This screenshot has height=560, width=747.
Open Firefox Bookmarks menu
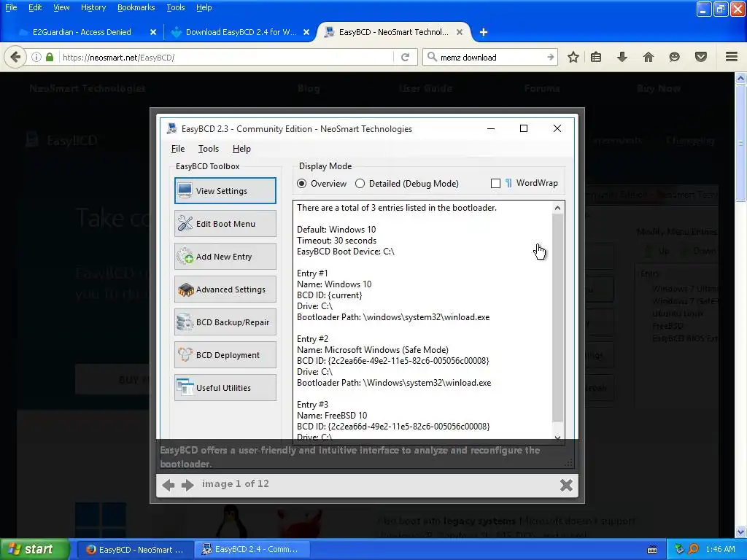(136, 7)
